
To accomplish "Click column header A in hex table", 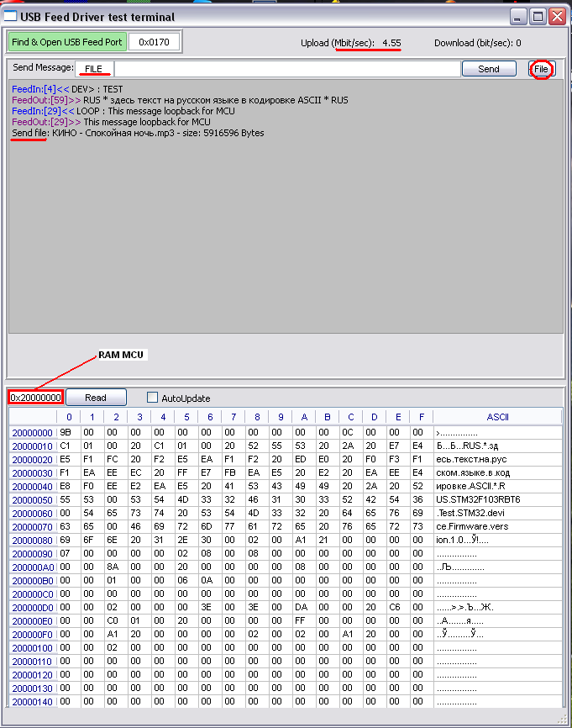I will 304,417.
